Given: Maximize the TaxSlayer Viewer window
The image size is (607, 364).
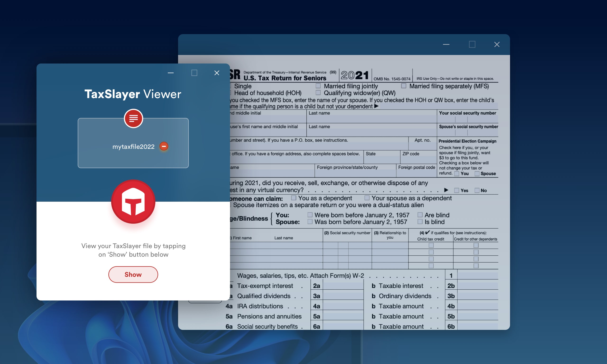Looking at the screenshot, I should point(194,73).
